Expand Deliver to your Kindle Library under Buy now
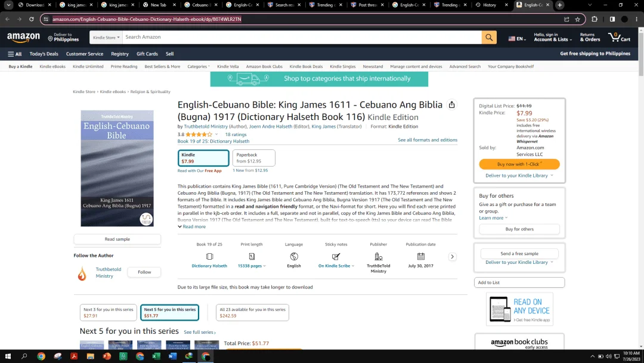Image resolution: width=644 pixels, height=363 pixels. 519,176
